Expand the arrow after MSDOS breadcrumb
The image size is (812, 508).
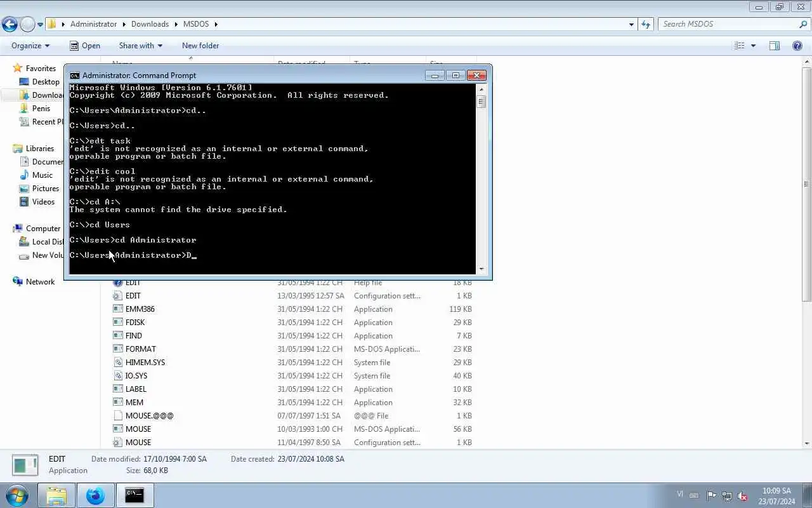(x=216, y=24)
